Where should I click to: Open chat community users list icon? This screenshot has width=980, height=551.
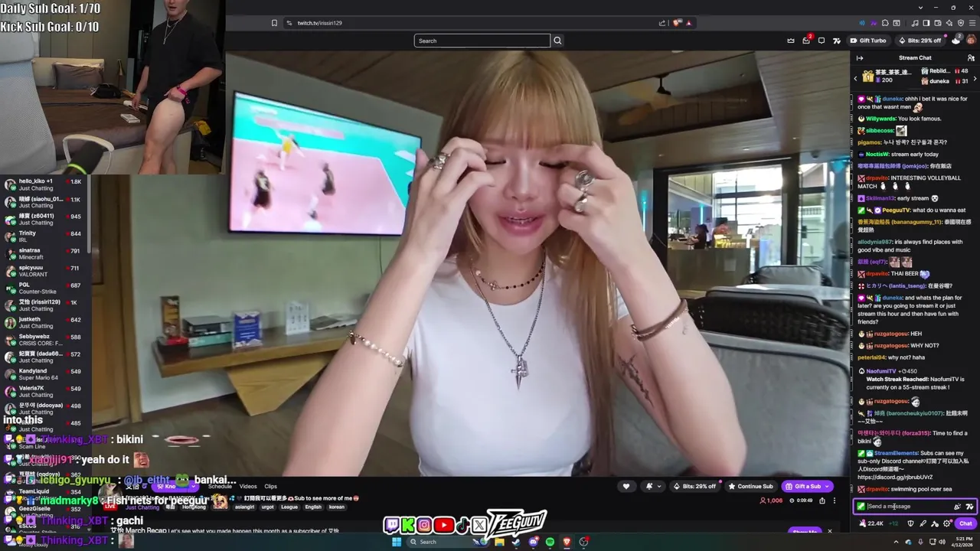click(x=972, y=58)
